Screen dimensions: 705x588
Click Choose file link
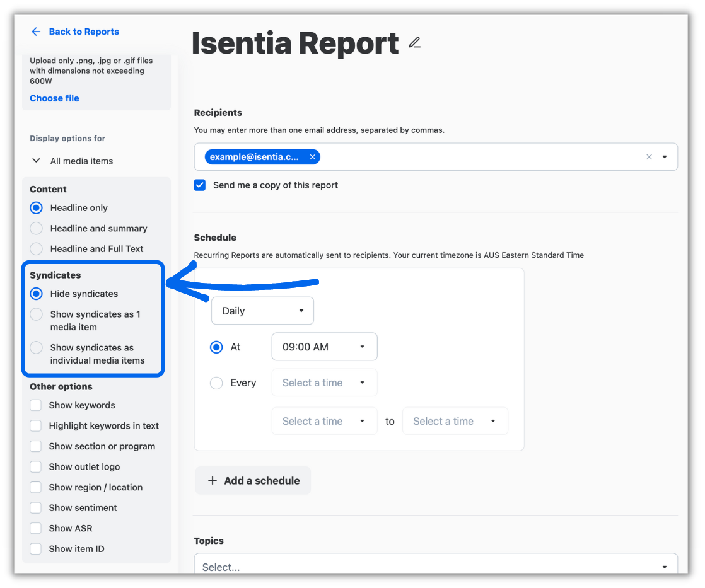point(54,98)
